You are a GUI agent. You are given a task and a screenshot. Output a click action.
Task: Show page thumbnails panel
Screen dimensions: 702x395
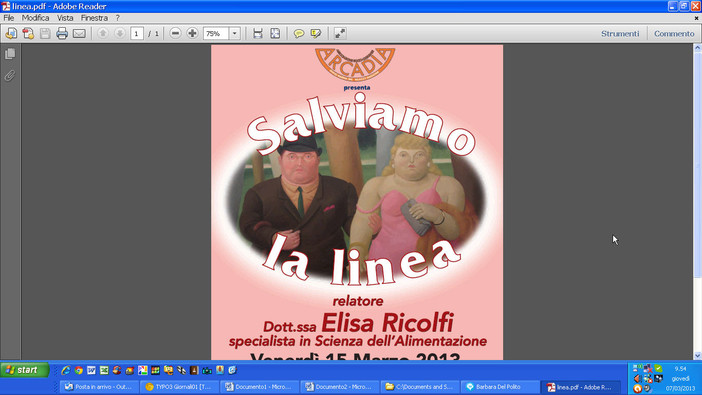[x=10, y=54]
